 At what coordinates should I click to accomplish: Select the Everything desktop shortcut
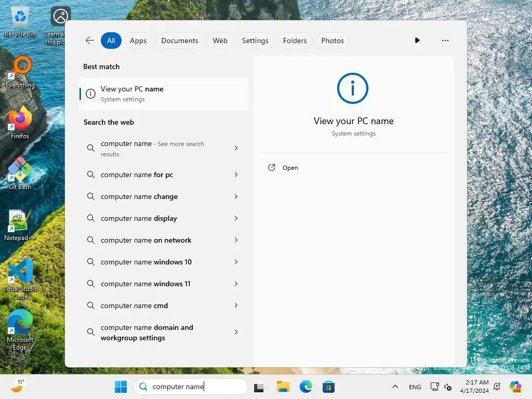pyautogui.click(x=20, y=72)
